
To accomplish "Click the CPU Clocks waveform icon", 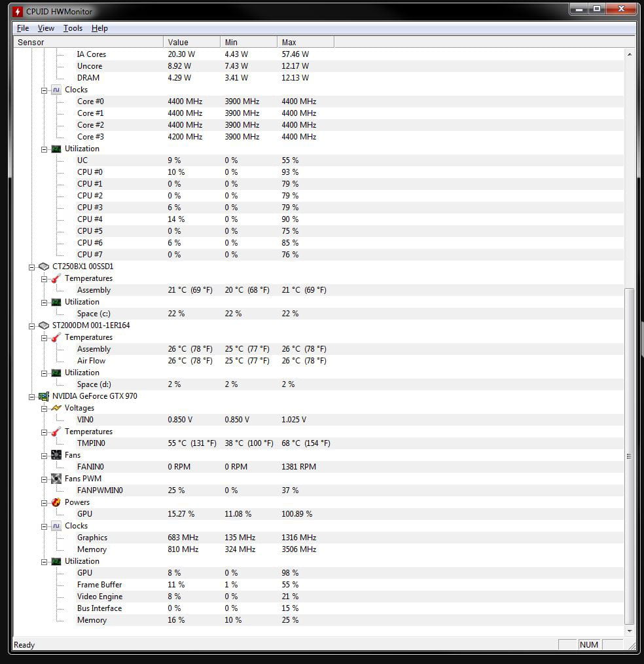I will pyautogui.click(x=56, y=90).
